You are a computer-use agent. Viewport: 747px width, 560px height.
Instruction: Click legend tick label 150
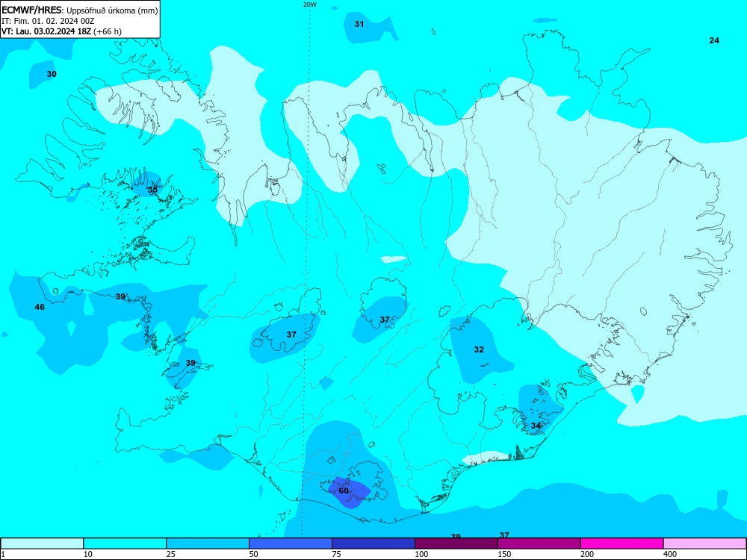point(504,554)
